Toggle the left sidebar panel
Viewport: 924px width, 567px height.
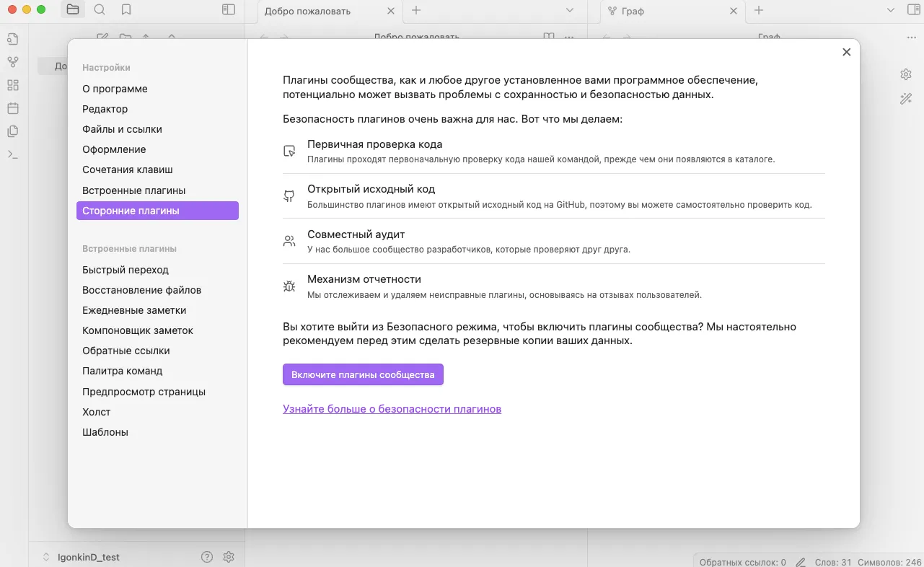point(229,10)
